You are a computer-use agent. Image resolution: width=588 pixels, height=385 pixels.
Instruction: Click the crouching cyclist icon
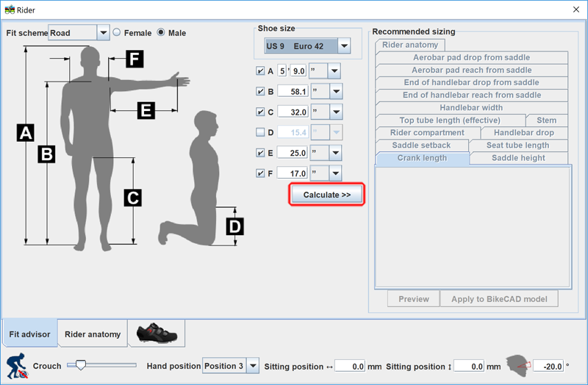pos(17,366)
